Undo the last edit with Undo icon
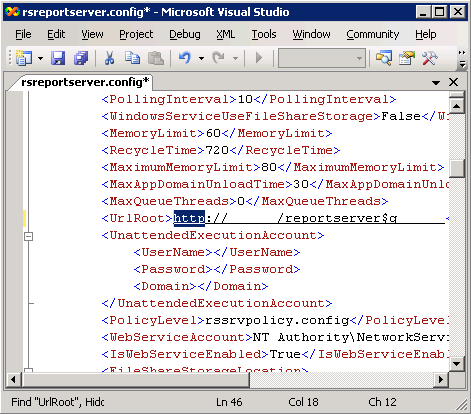The width and height of the screenshot is (471, 414). 185,58
